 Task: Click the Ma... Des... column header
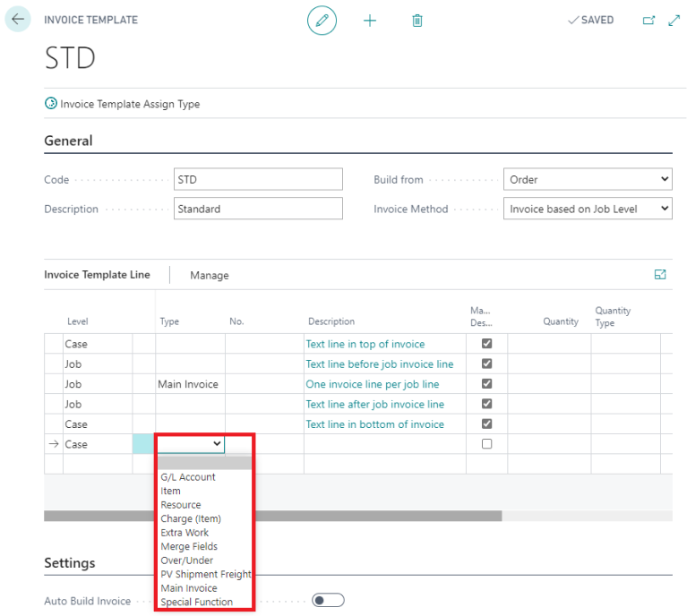481,316
